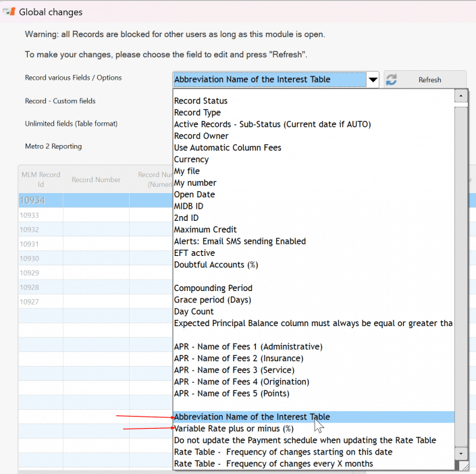Screen dimensions: 476x474
Task: Select EFT active option
Action: (x=194, y=253)
